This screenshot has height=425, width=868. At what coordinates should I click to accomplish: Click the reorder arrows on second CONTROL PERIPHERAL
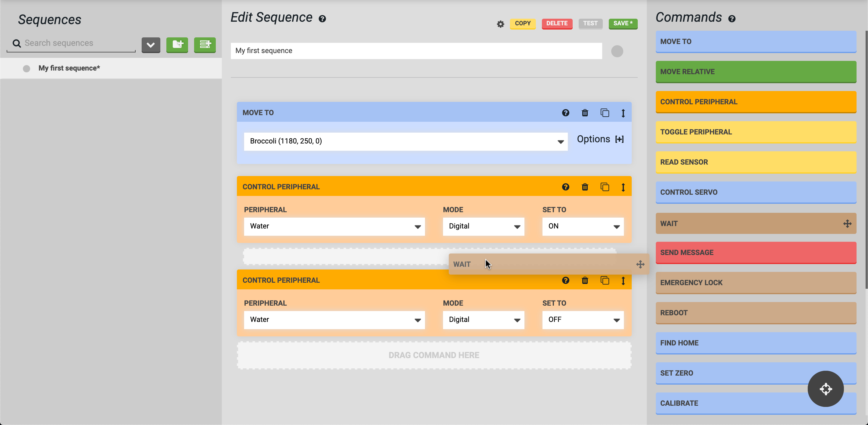pos(623,281)
